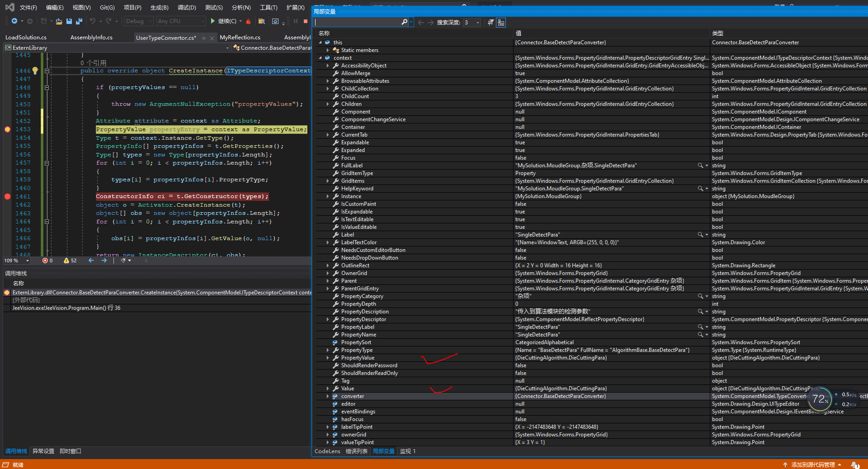
Task: Click the code cleanup broom icon
Action: point(123,261)
